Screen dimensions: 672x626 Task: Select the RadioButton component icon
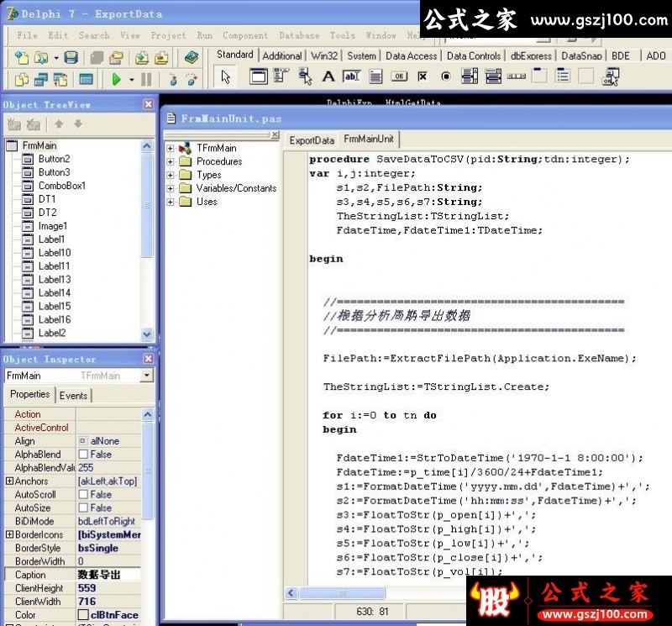click(446, 76)
